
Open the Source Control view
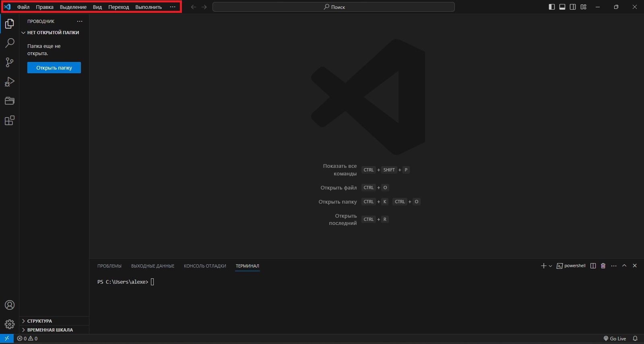[10, 62]
